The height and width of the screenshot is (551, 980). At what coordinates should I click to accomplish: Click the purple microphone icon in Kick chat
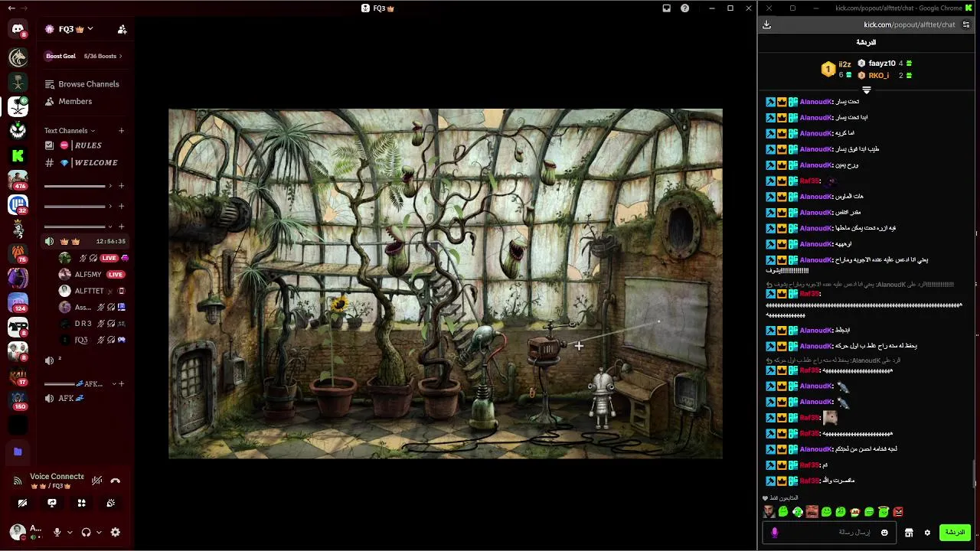tap(774, 533)
